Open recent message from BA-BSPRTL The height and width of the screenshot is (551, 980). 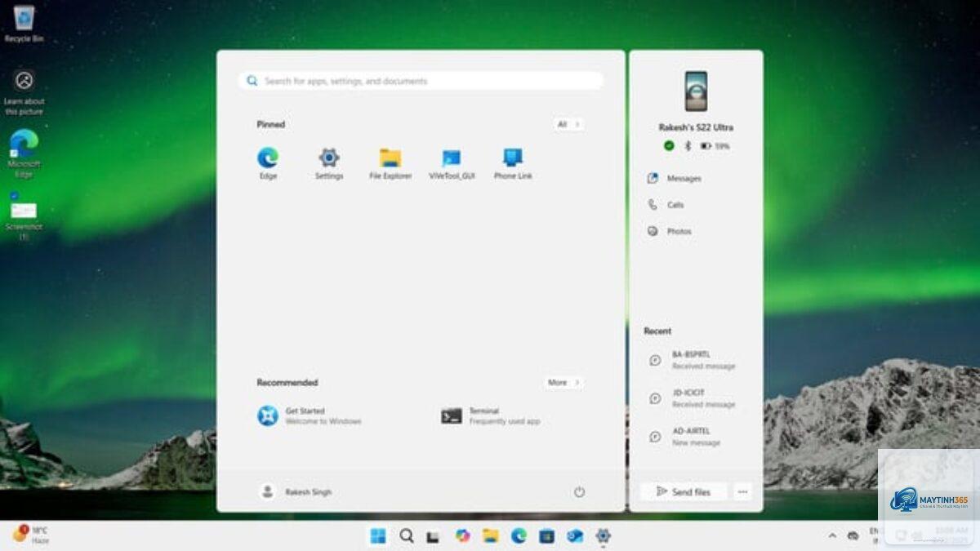click(x=694, y=360)
